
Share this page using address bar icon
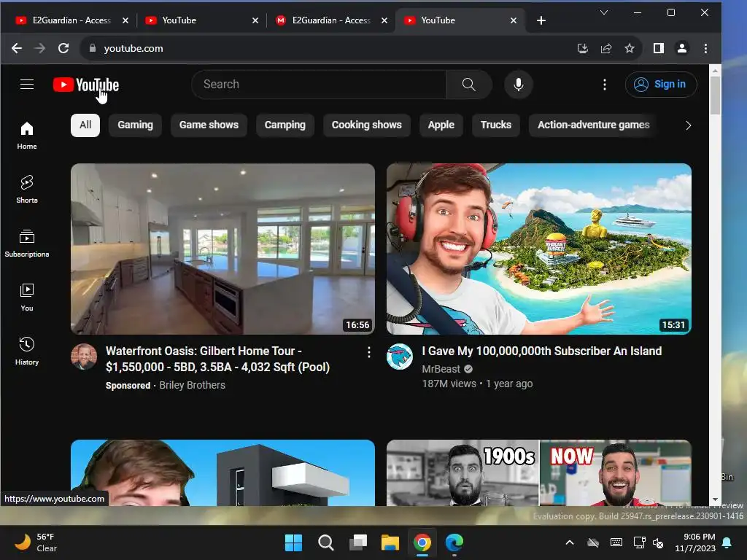click(606, 48)
